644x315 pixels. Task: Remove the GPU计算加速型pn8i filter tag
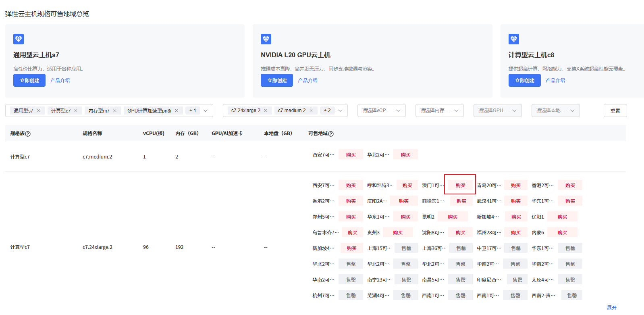(x=177, y=111)
